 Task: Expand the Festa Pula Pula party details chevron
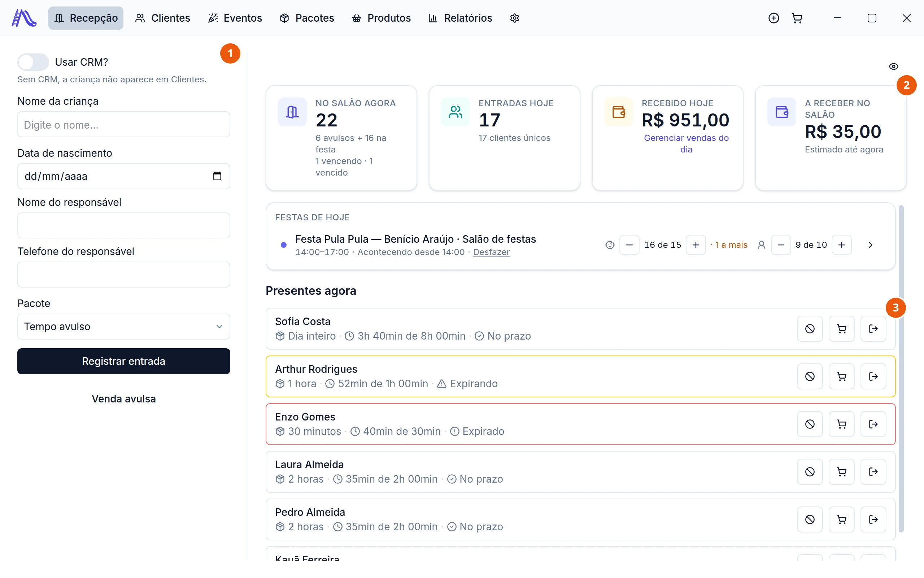pos(870,245)
